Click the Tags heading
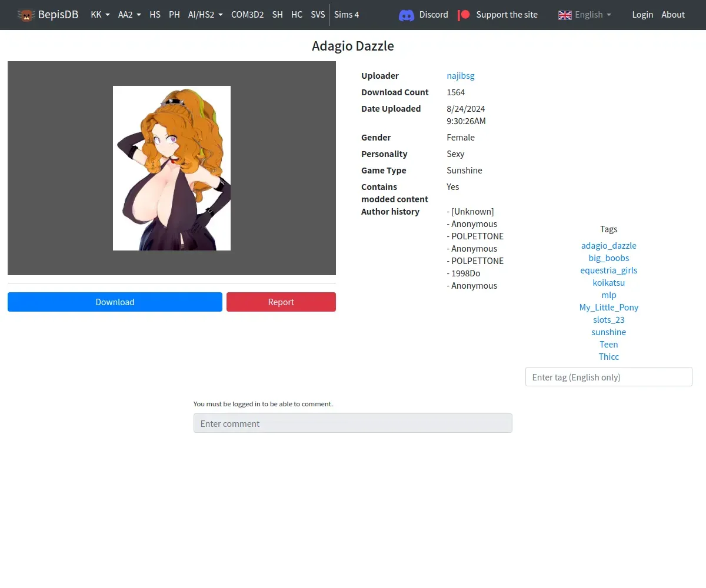 [609, 229]
